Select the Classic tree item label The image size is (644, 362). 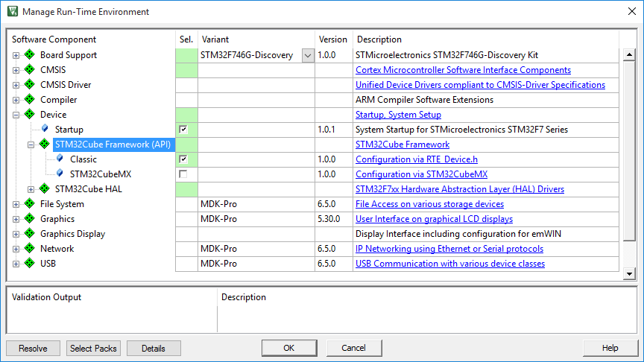point(83,159)
